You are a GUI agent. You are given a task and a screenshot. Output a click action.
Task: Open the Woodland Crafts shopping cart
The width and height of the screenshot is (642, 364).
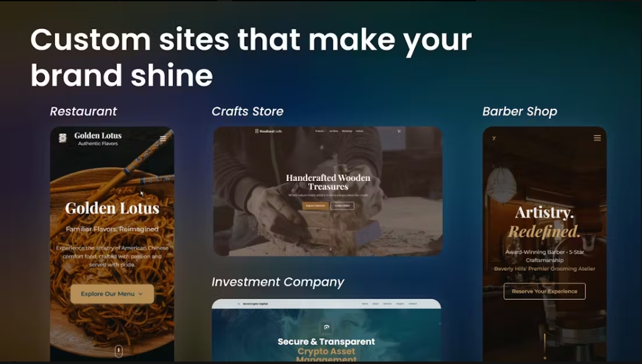pyautogui.click(x=399, y=131)
